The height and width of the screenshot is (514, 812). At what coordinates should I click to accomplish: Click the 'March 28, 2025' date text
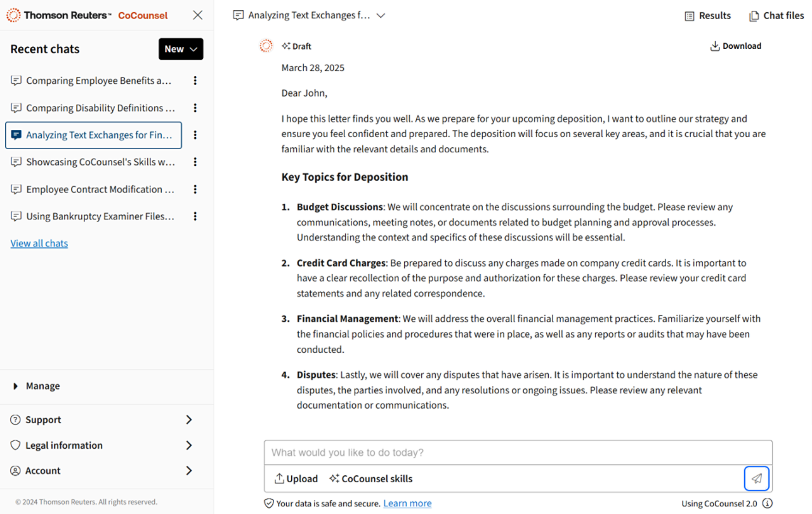coord(313,68)
